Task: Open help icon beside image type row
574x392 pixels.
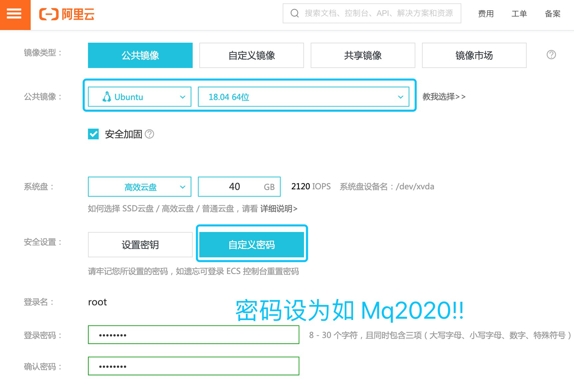Action: (x=551, y=55)
